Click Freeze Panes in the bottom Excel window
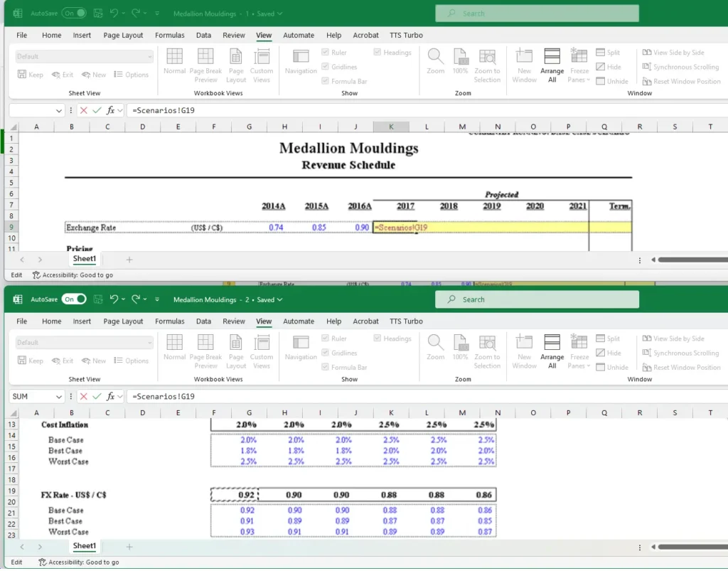The width and height of the screenshot is (728, 571). click(x=579, y=351)
